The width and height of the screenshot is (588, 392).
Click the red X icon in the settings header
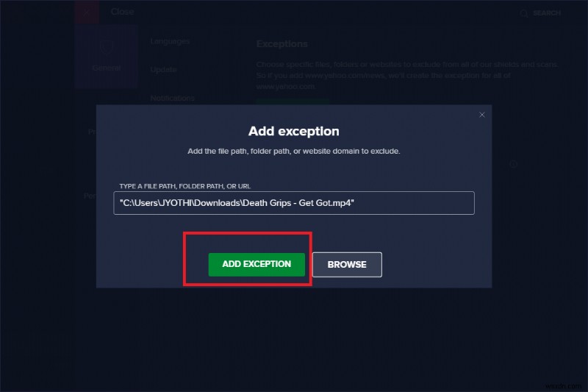click(x=87, y=12)
